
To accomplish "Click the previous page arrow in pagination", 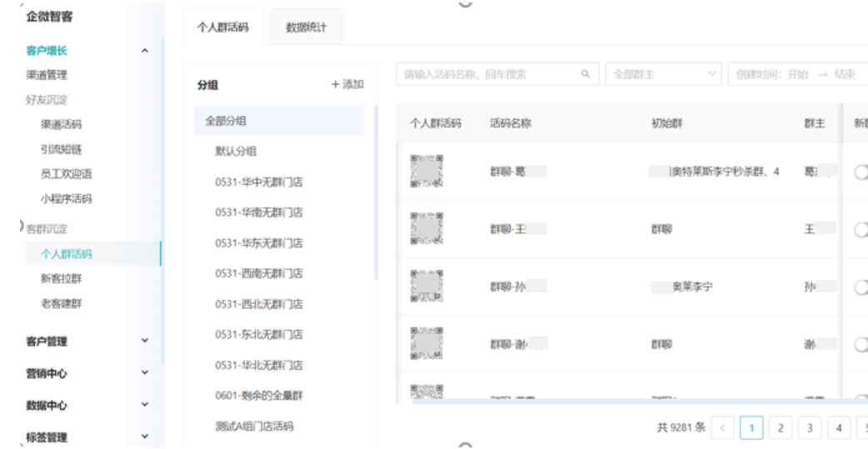I will (722, 427).
